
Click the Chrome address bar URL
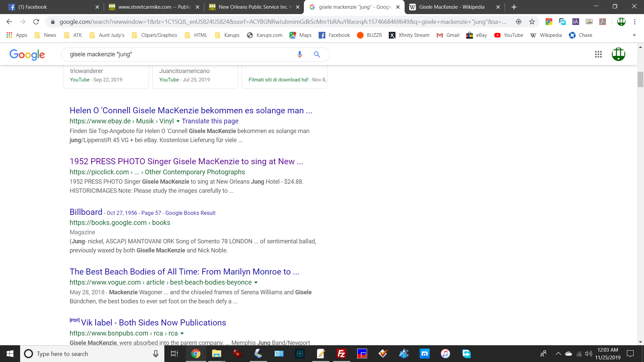coord(282,22)
